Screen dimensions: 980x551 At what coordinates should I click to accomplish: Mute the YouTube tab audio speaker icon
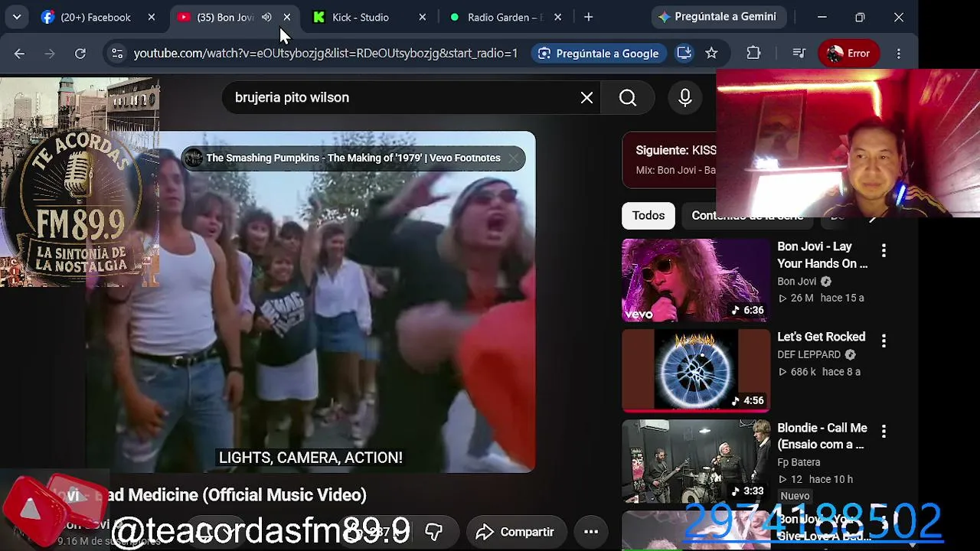[266, 17]
